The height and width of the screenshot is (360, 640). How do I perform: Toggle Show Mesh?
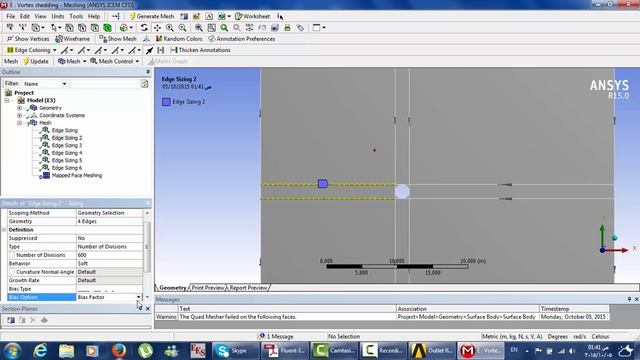[x=118, y=39]
